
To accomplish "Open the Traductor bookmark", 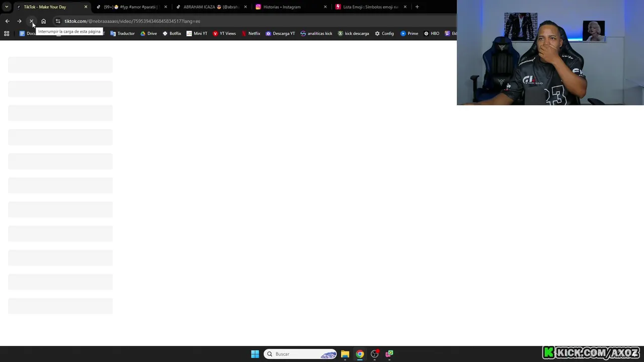I will [x=122, y=34].
